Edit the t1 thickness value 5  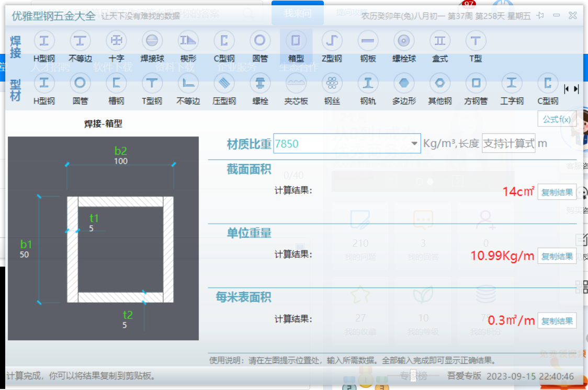[x=91, y=228]
